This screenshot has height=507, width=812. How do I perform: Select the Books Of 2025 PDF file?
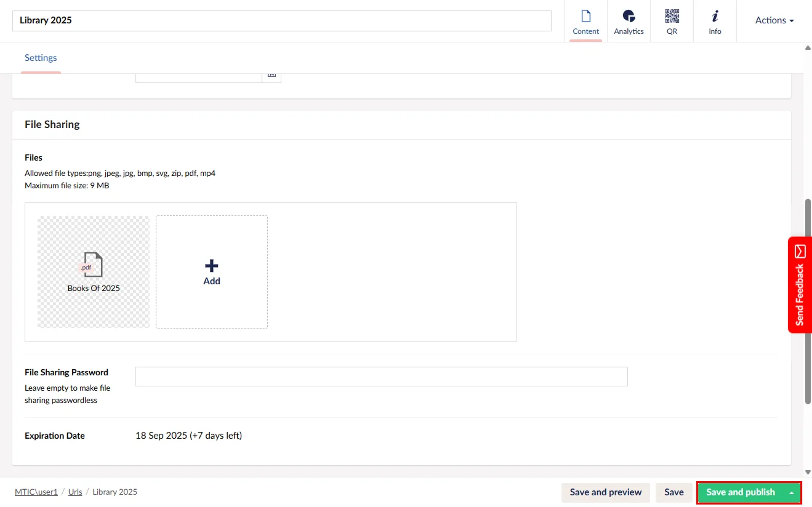[94, 271]
